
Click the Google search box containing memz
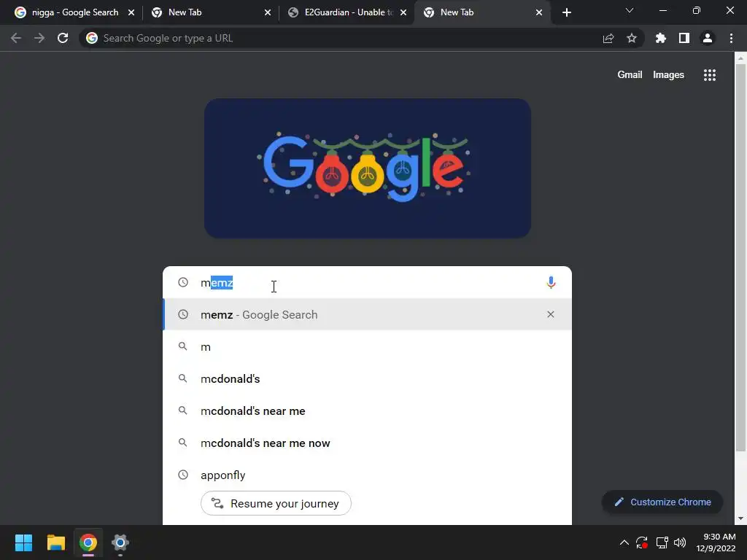click(x=367, y=282)
